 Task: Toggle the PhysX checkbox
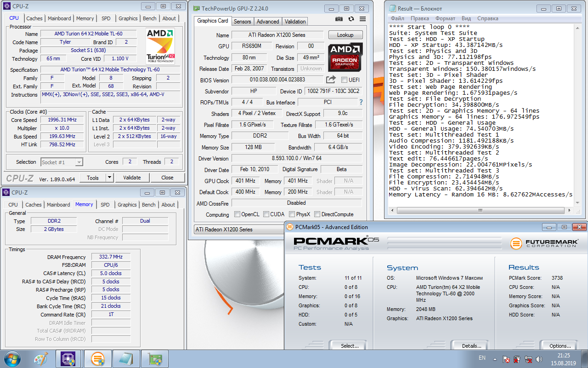tap(292, 214)
